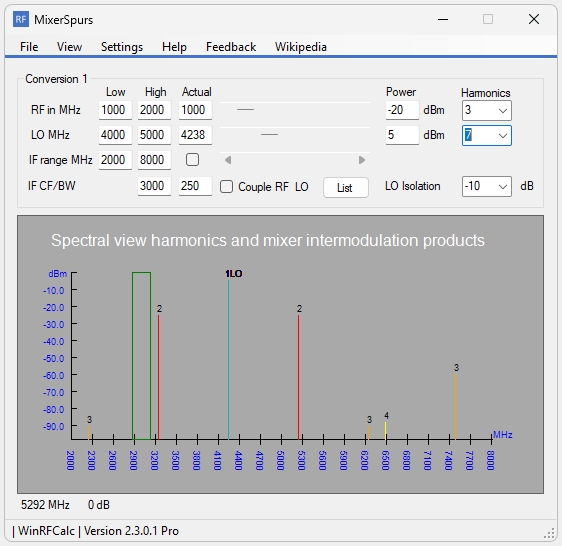Click the RF in Actual field
The width and height of the screenshot is (562, 546).
195,110
